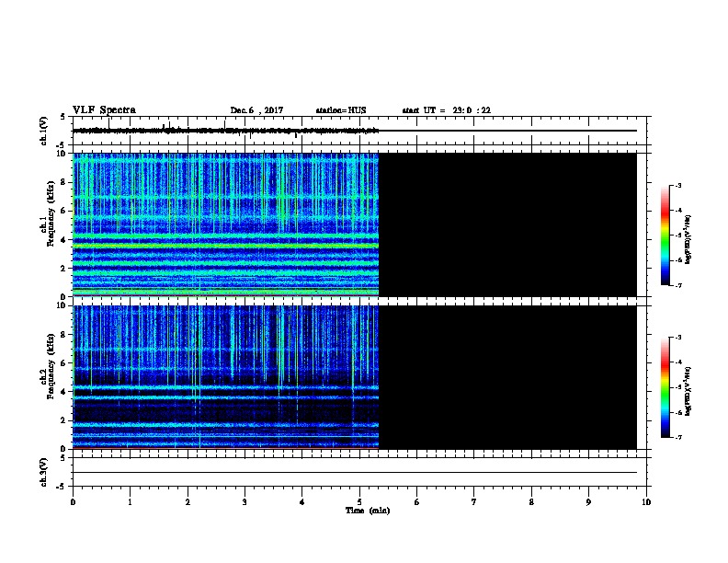Click the 'ch.1(V)' waveform axis label
This screenshot has height=563, width=728.
(43, 131)
